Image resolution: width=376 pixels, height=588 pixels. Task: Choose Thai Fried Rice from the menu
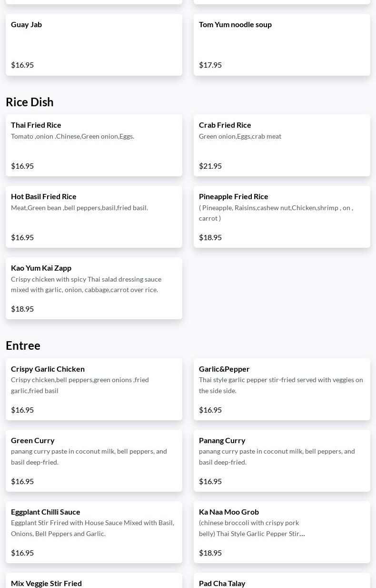click(94, 145)
